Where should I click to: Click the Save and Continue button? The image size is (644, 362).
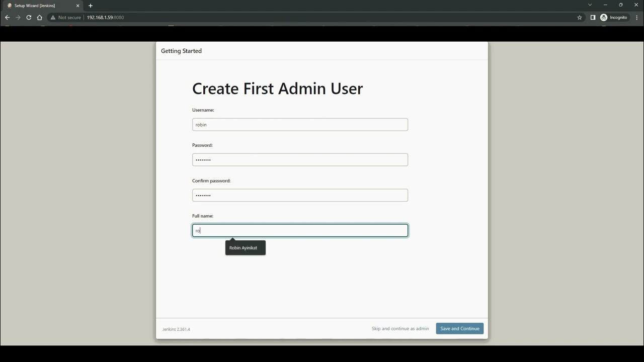tap(460, 329)
